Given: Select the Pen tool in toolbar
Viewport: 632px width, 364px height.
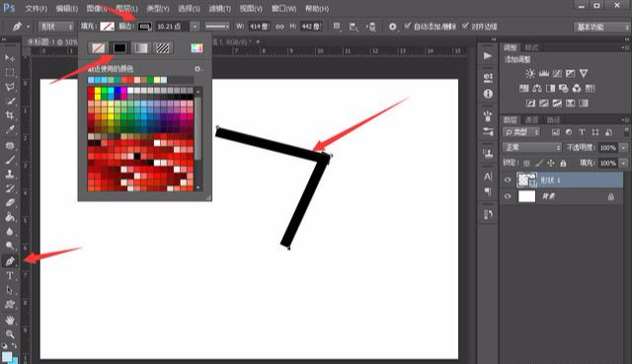Looking at the screenshot, I should coord(10,261).
